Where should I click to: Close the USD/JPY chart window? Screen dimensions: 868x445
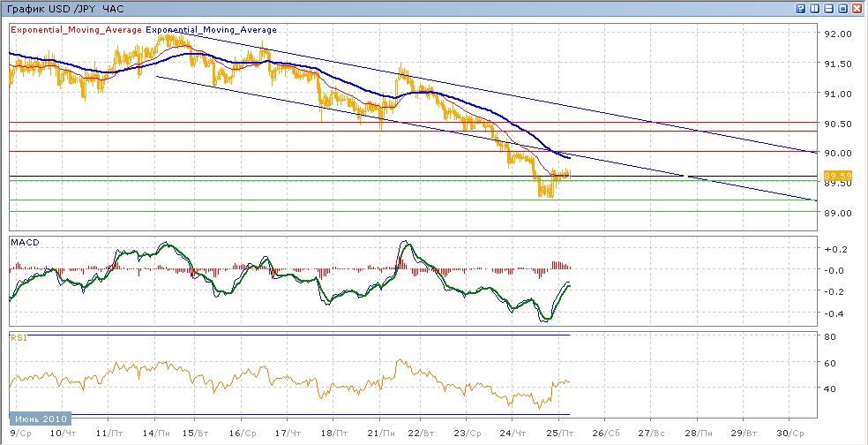click(x=857, y=8)
